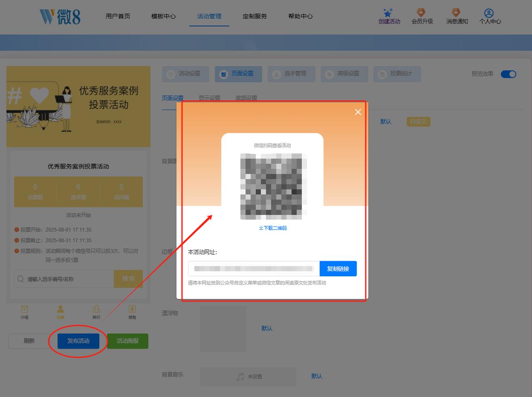532x397 pixels.
Task: Click the 复制链接 button
Action: (x=338, y=269)
